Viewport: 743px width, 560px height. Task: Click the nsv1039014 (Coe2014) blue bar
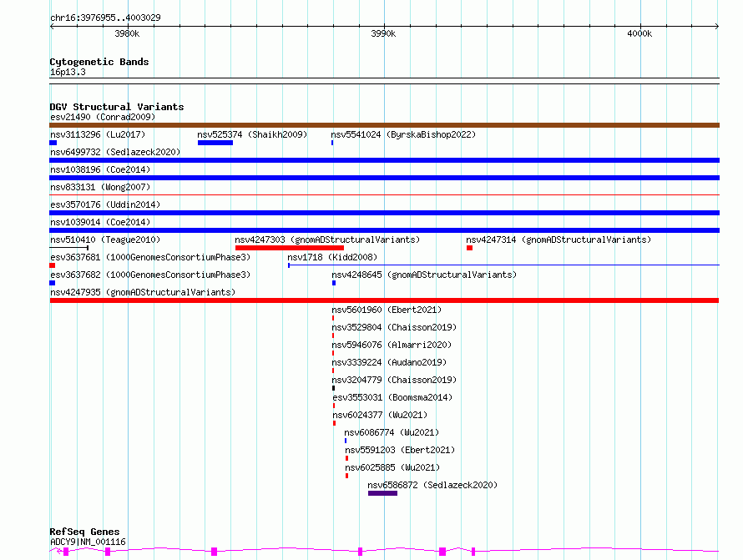point(384,230)
